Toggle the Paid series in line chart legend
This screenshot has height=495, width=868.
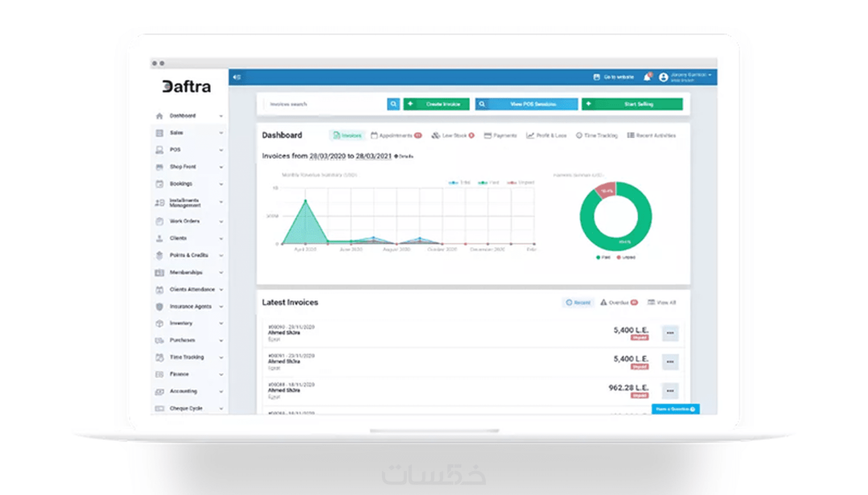pyautogui.click(x=489, y=182)
